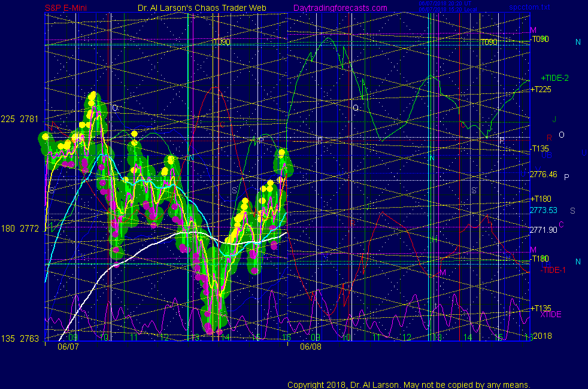Screen dimensions: 588x389
Task: Click the -T180 level label
Action: (x=539, y=259)
